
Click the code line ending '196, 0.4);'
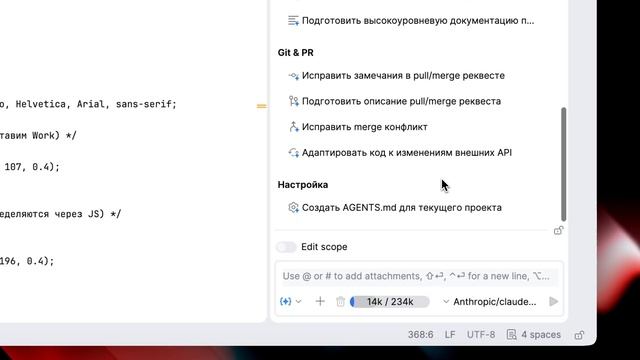pyautogui.click(x=27, y=261)
